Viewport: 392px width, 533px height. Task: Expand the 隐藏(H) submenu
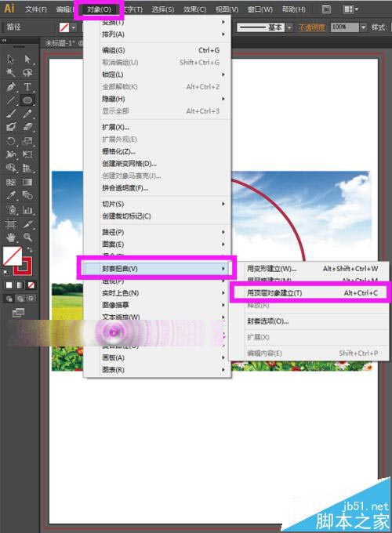click(157, 99)
